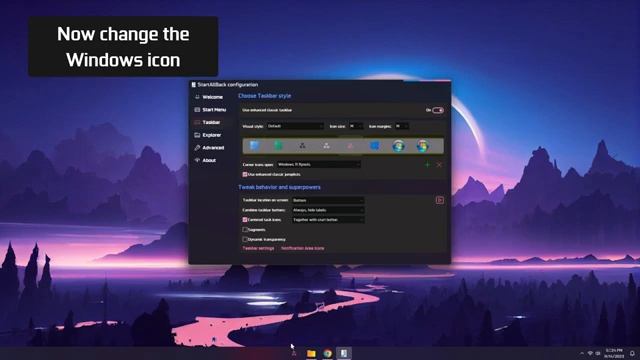Enable the Segments checkbox
Viewport: 640px width, 360px height.
pyautogui.click(x=245, y=229)
